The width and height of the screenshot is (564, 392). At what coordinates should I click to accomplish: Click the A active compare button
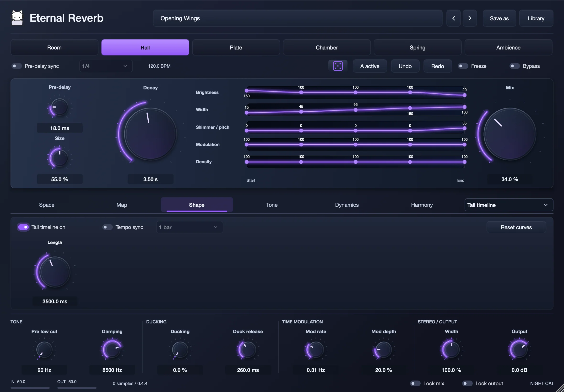click(369, 66)
